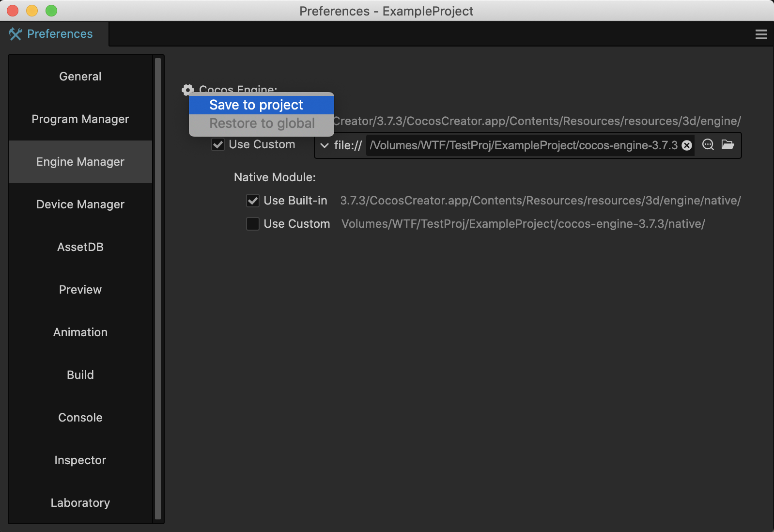This screenshot has width=774, height=532.
Task: Open folder browser for custom engine path
Action: tap(728, 144)
